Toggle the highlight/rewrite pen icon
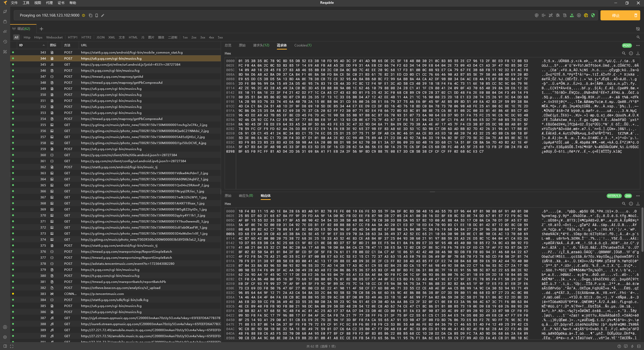644x350 pixels. click(551, 15)
